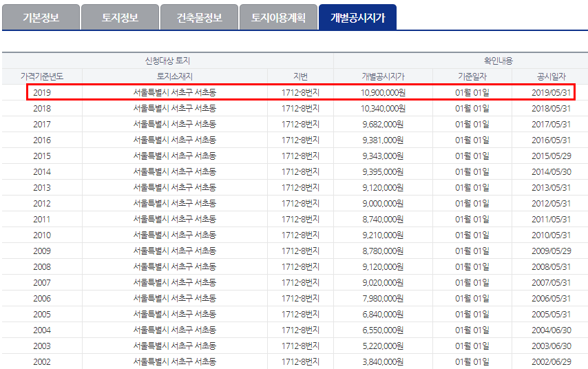Select the year 2016 cell

42,140
